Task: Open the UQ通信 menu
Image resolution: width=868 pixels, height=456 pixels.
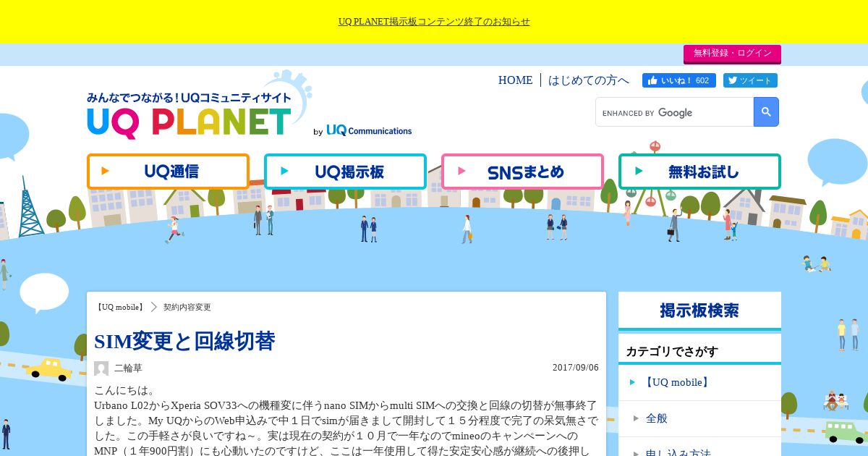Action: pos(168,172)
